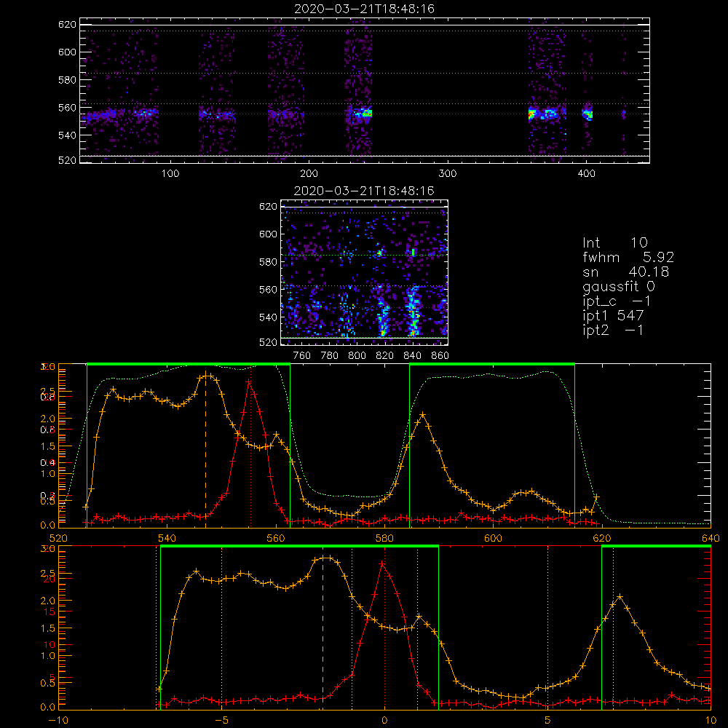Click x-axis label 800 under middle plot
Image resolution: width=728 pixels, height=728 pixels.
357,356
